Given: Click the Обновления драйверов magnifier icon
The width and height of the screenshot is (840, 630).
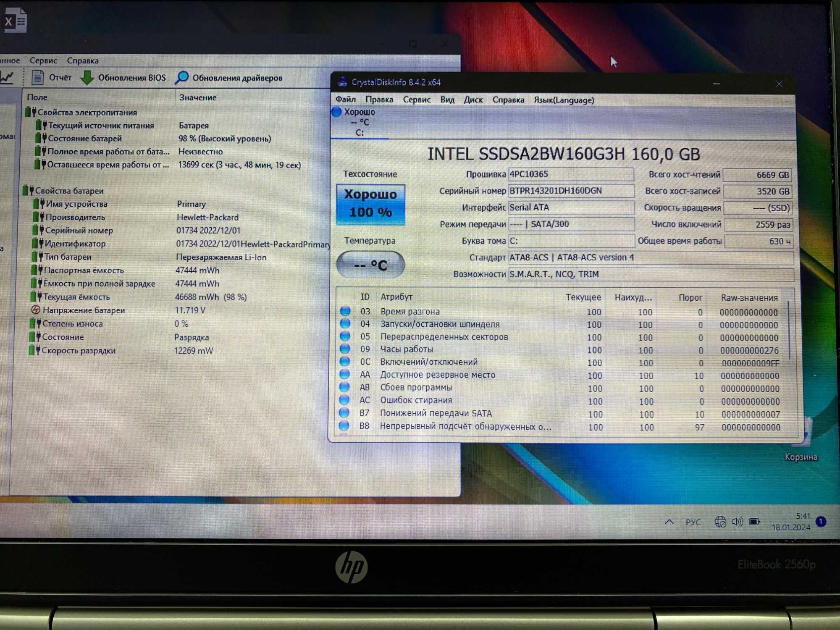Looking at the screenshot, I should click(182, 78).
